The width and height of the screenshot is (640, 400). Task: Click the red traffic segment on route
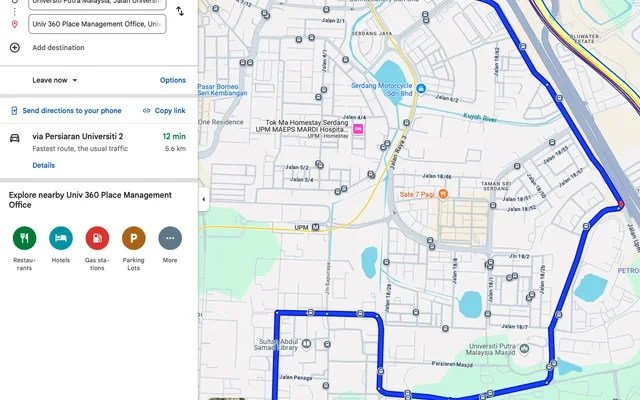[621, 204]
